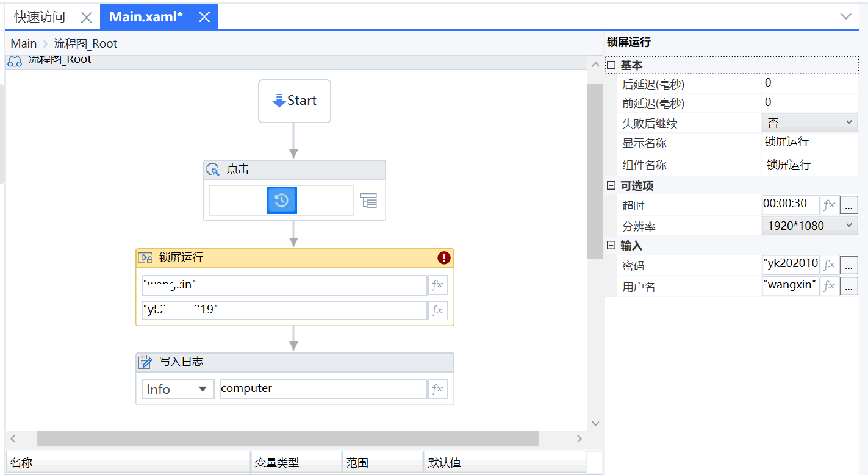Viewport: 868px width, 475px height.
Task: Open fx expression editor for log message
Action: coord(437,389)
